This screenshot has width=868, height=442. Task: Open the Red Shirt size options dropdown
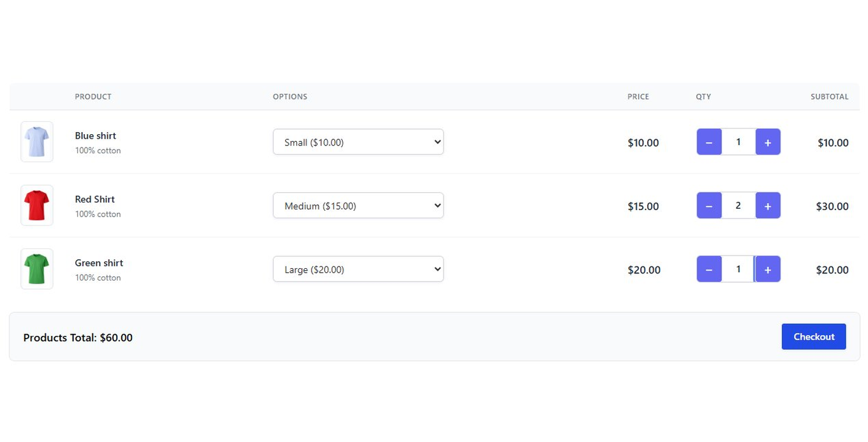pos(358,206)
